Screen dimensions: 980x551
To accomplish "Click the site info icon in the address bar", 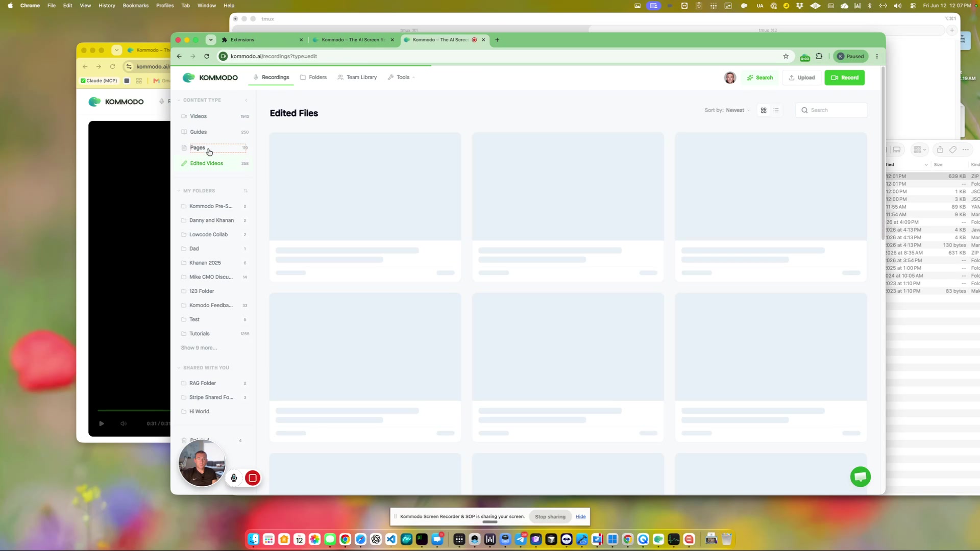I will (223, 56).
